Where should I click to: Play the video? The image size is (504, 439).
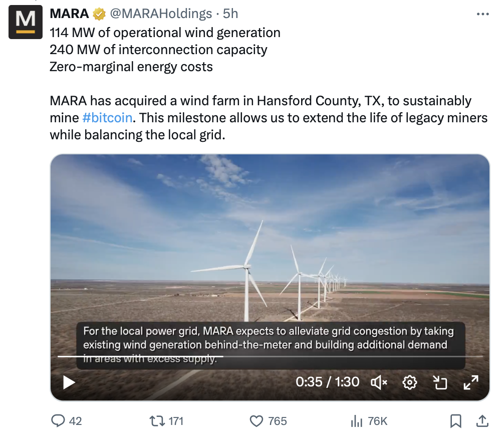[69, 382]
